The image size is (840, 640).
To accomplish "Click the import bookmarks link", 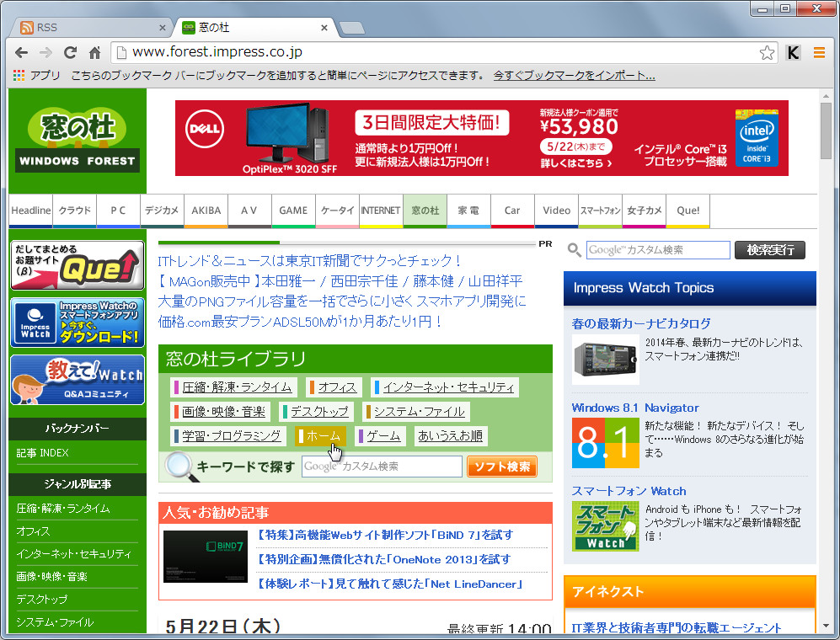I will click(x=575, y=76).
